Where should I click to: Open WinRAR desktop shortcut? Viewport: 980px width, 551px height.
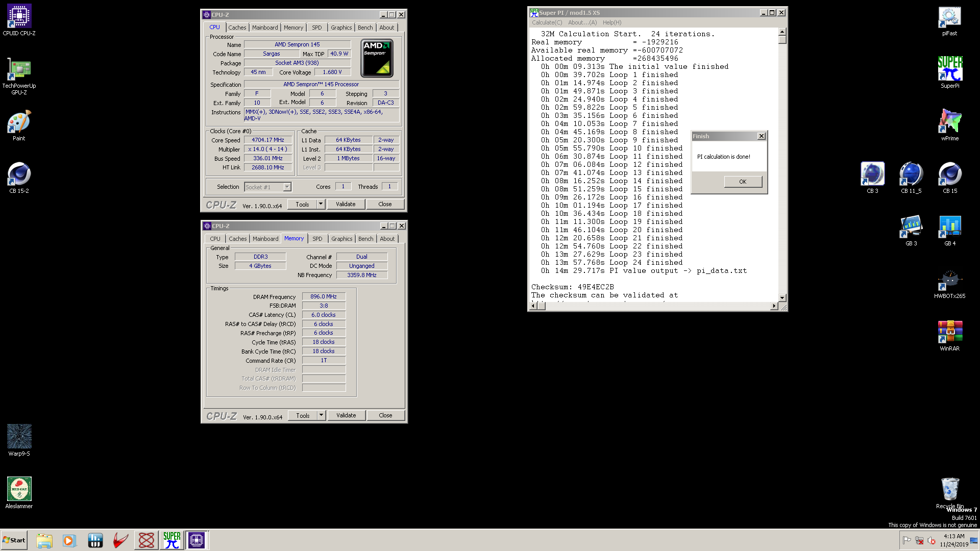949,336
